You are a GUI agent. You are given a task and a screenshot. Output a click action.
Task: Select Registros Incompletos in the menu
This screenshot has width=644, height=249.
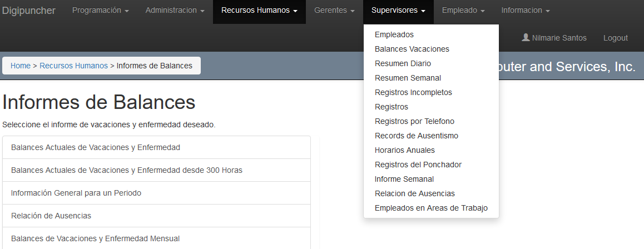tap(413, 92)
